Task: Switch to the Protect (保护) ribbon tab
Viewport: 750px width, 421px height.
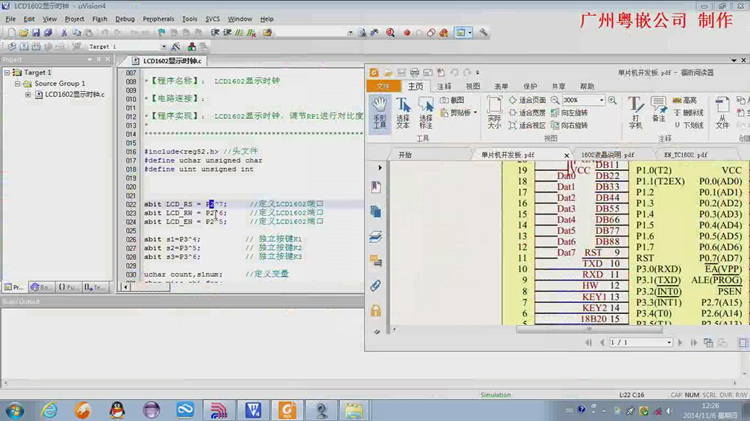Action: point(530,86)
